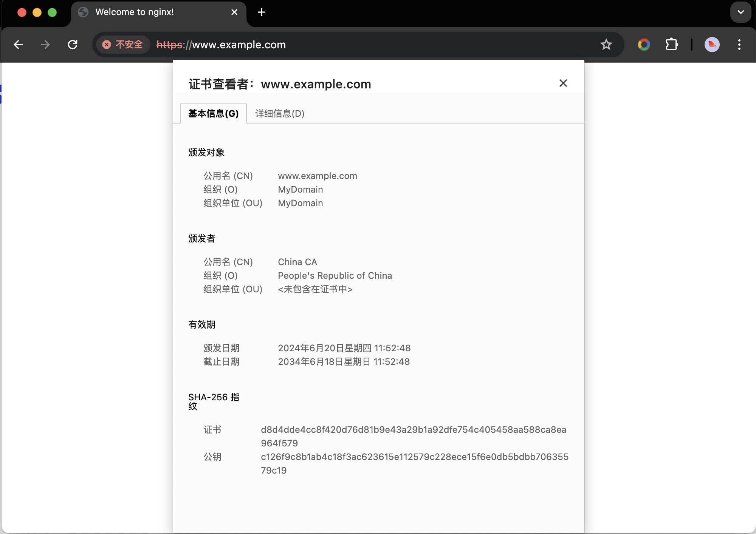The width and height of the screenshot is (756, 534).
Task: Select the 基本信息(G) tab
Action: [x=213, y=114]
